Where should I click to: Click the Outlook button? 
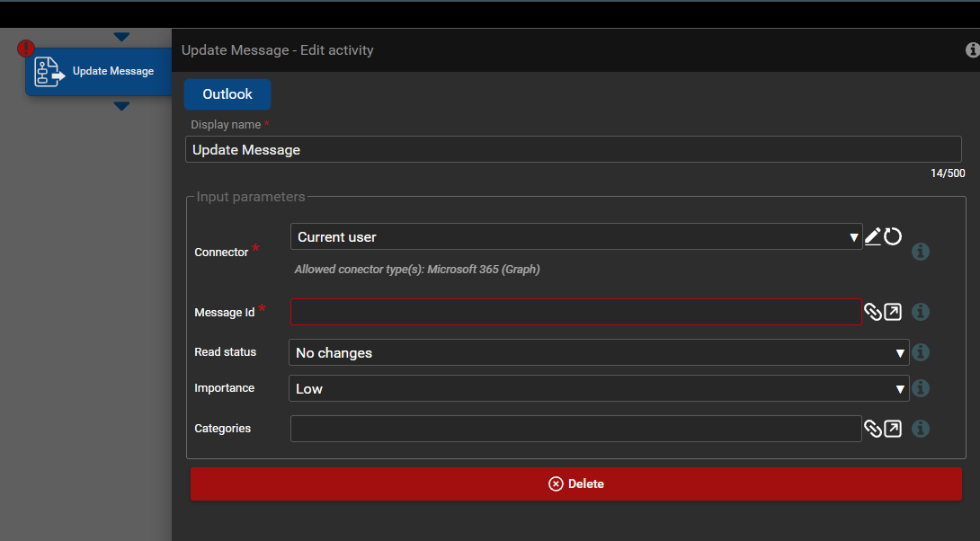pos(227,94)
